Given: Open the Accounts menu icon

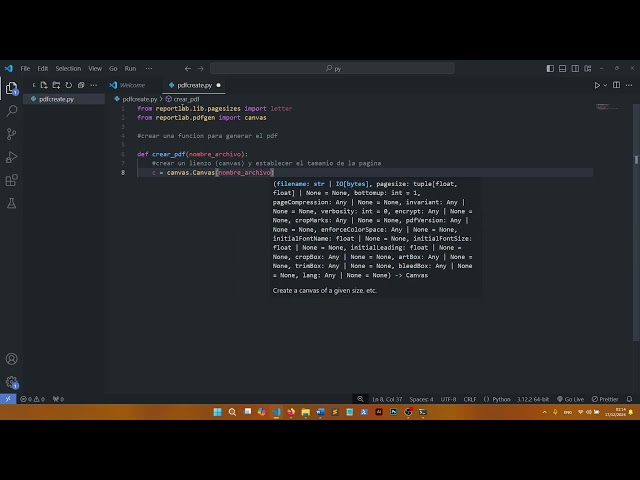Looking at the screenshot, I should point(11,359).
